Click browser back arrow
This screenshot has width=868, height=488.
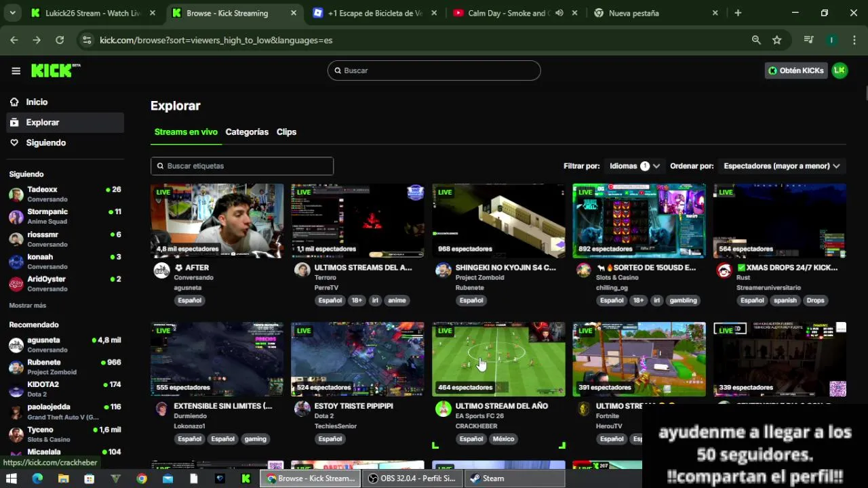(x=14, y=40)
